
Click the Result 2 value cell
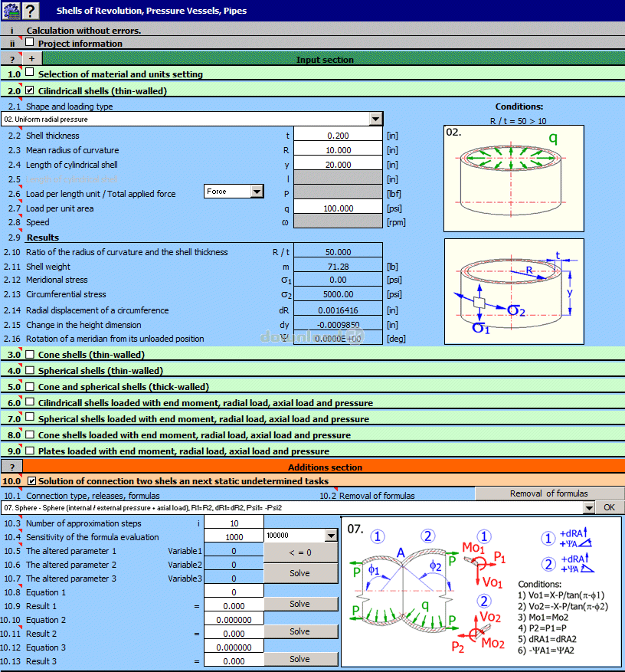click(x=234, y=634)
